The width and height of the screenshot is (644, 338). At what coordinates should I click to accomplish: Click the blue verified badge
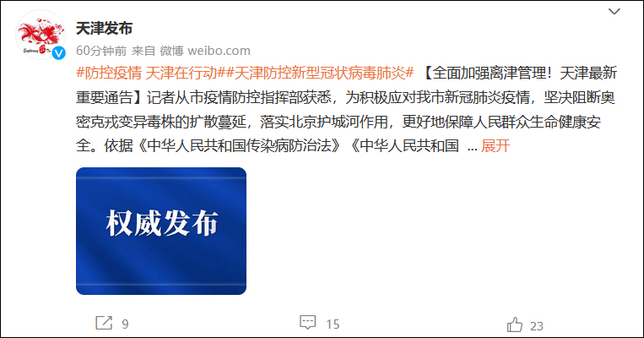[59, 52]
